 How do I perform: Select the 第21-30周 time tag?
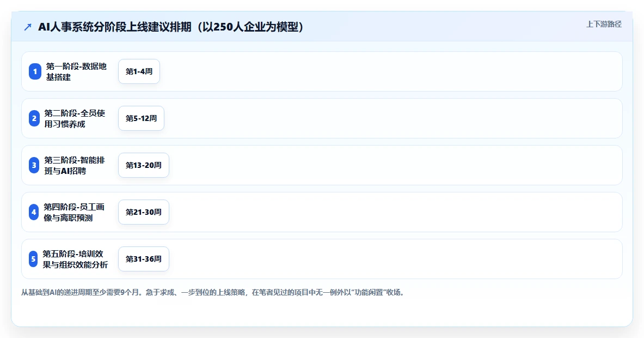(144, 212)
